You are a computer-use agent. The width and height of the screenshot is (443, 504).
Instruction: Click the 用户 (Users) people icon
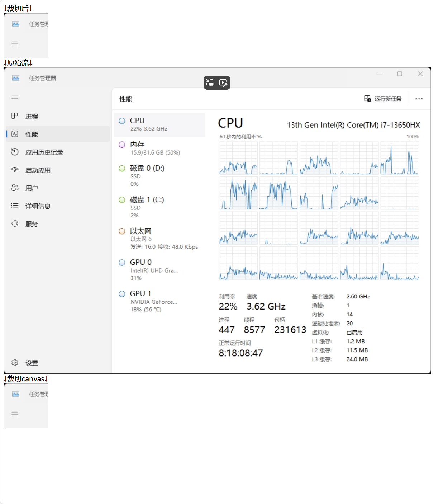point(15,188)
